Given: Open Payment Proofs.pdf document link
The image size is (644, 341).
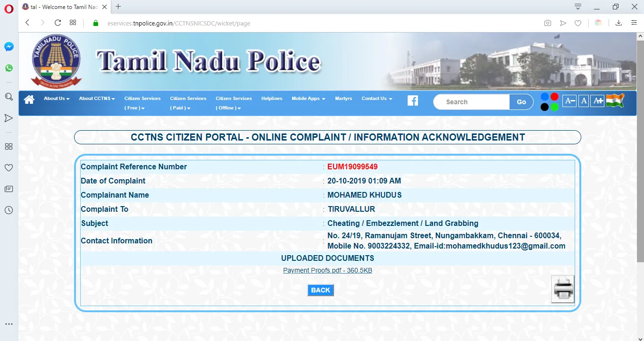Looking at the screenshot, I should pyautogui.click(x=327, y=270).
